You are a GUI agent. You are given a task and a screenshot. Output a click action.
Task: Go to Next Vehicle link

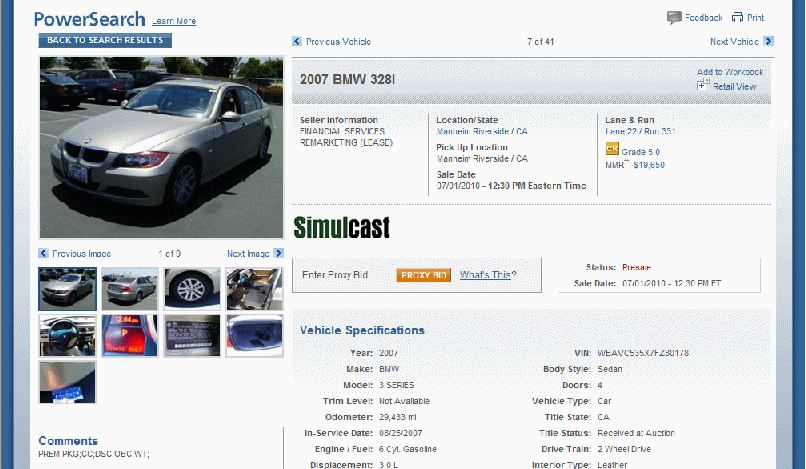click(734, 42)
